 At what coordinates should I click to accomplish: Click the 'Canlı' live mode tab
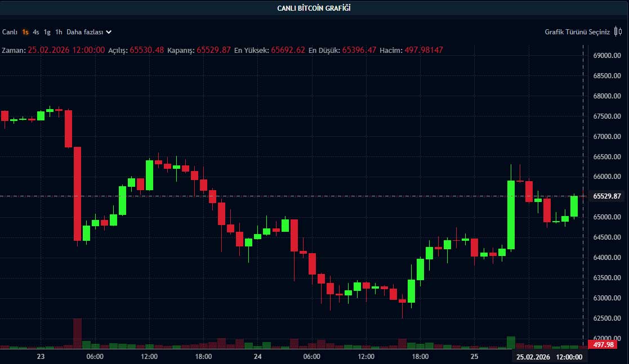[10, 32]
